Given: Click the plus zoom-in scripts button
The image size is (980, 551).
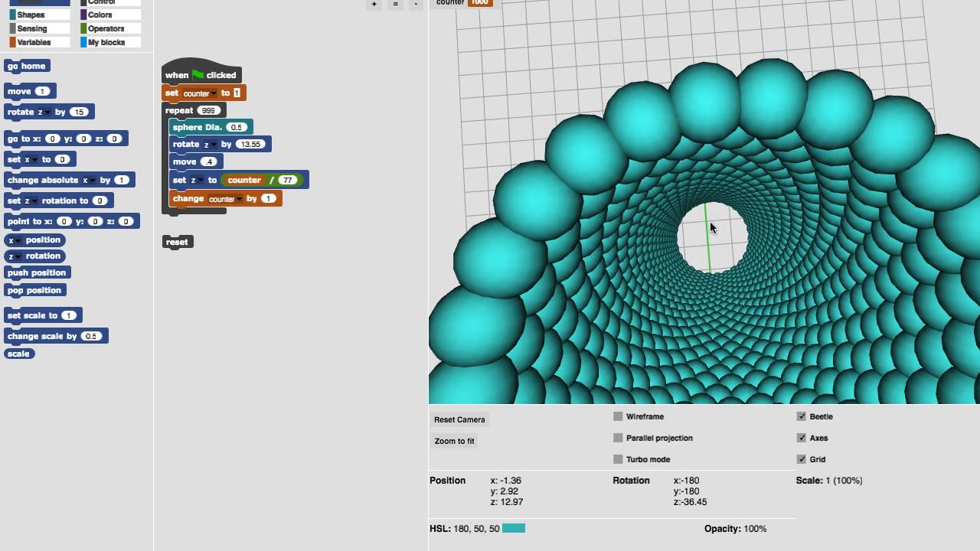Looking at the screenshot, I should [374, 5].
